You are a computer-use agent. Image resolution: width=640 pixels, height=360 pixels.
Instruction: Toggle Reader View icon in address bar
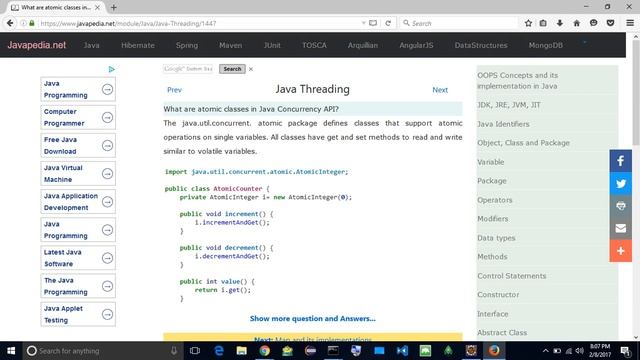(373, 23)
